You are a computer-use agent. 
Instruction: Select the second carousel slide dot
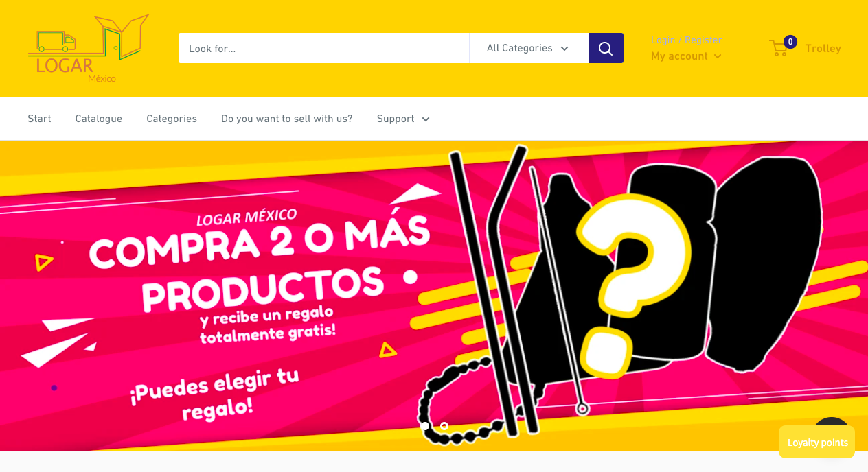pos(444,426)
